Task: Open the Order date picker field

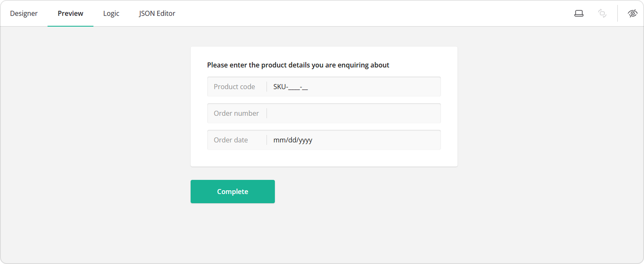Action: [355, 139]
